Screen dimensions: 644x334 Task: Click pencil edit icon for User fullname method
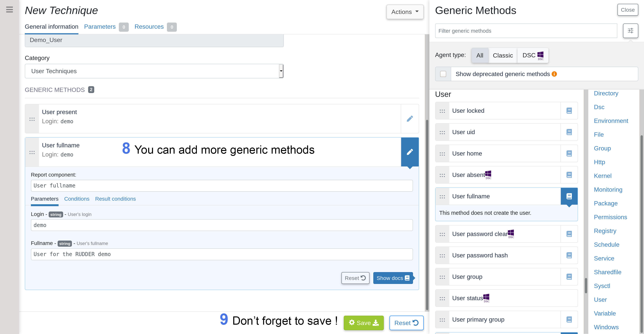410,152
